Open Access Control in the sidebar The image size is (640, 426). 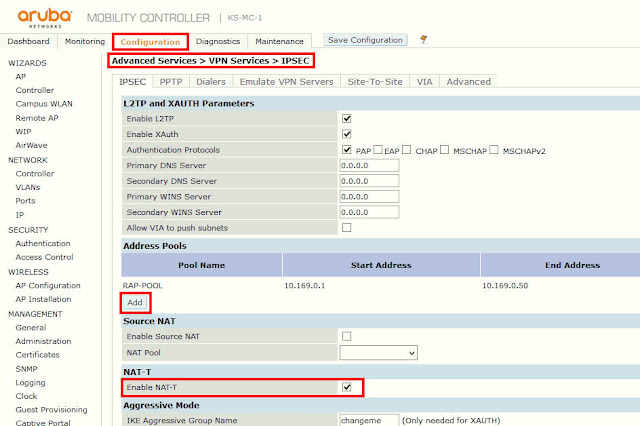point(44,257)
